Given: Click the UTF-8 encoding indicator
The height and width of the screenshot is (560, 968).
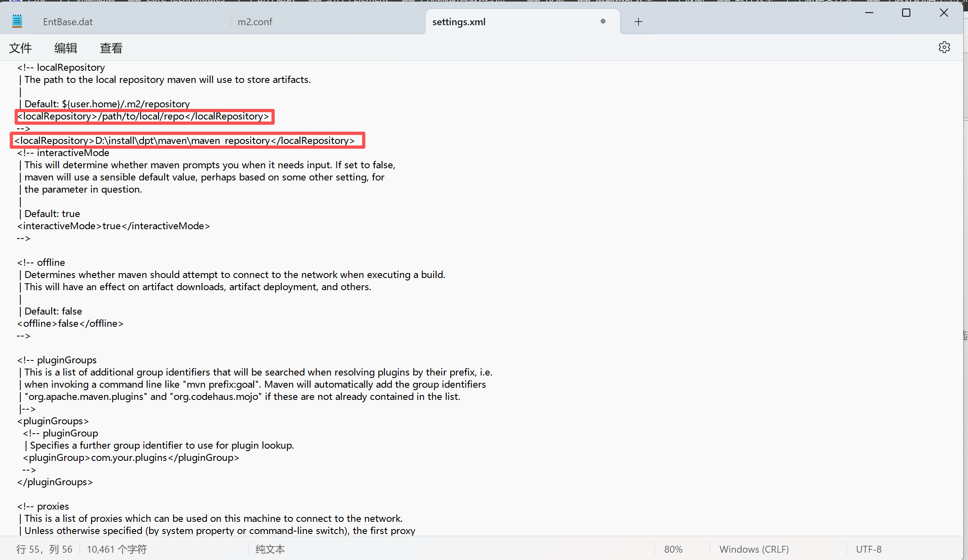Looking at the screenshot, I should pos(868,549).
